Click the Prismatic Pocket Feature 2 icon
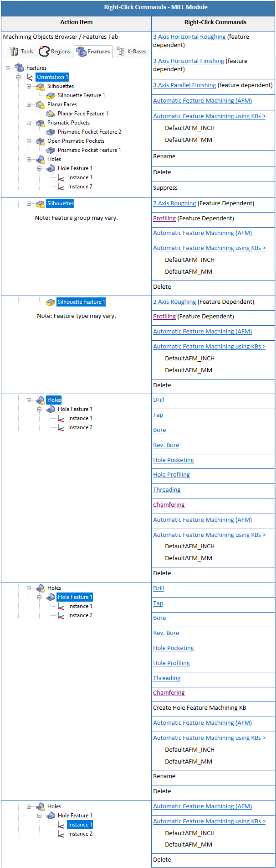This screenshot has height=868, width=276. 51,132
